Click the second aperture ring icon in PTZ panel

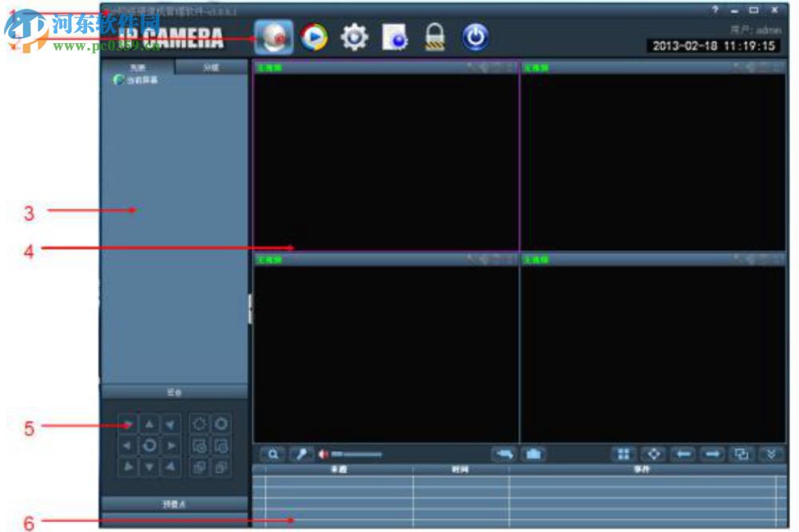[x=221, y=424]
